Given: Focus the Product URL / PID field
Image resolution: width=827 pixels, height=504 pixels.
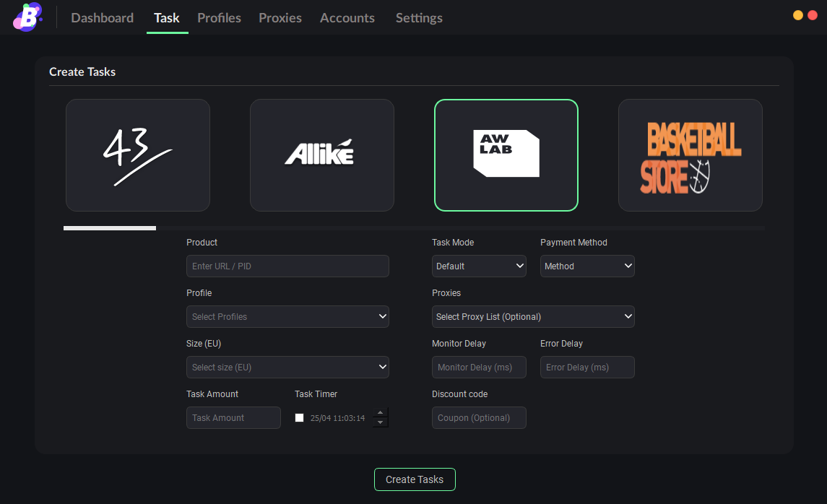Looking at the screenshot, I should [287, 266].
